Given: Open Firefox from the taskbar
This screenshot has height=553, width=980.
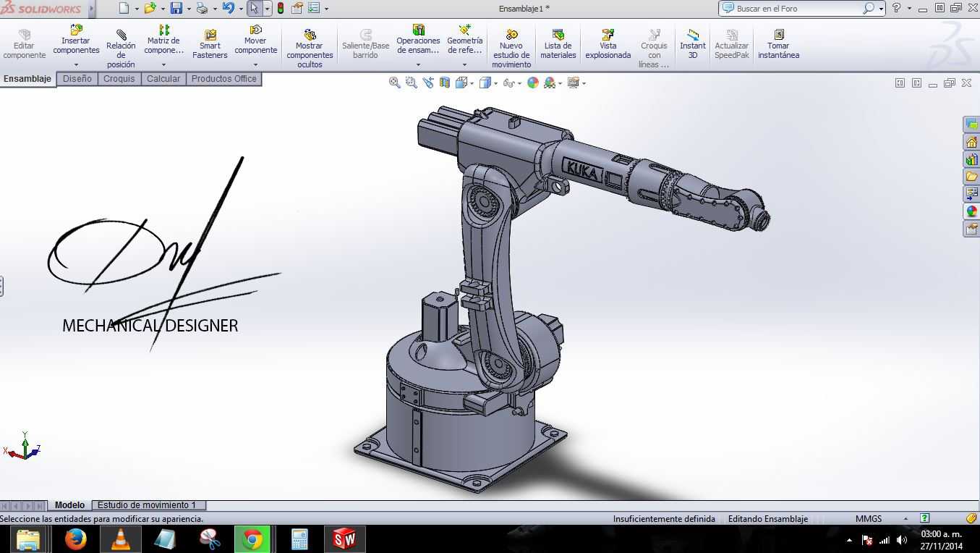Looking at the screenshot, I should coord(75,539).
